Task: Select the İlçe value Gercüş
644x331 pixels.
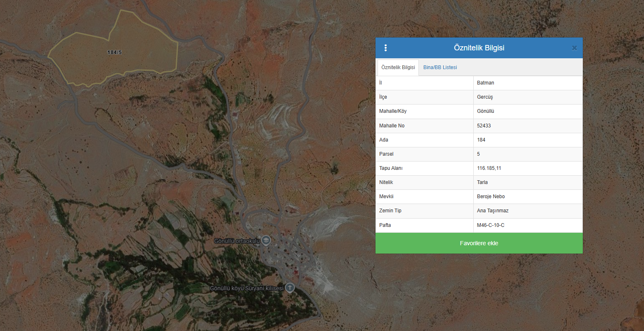Action: [x=485, y=97]
